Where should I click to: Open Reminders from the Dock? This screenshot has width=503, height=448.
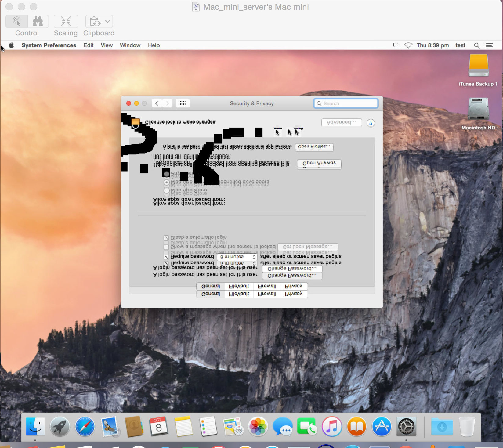208,426
